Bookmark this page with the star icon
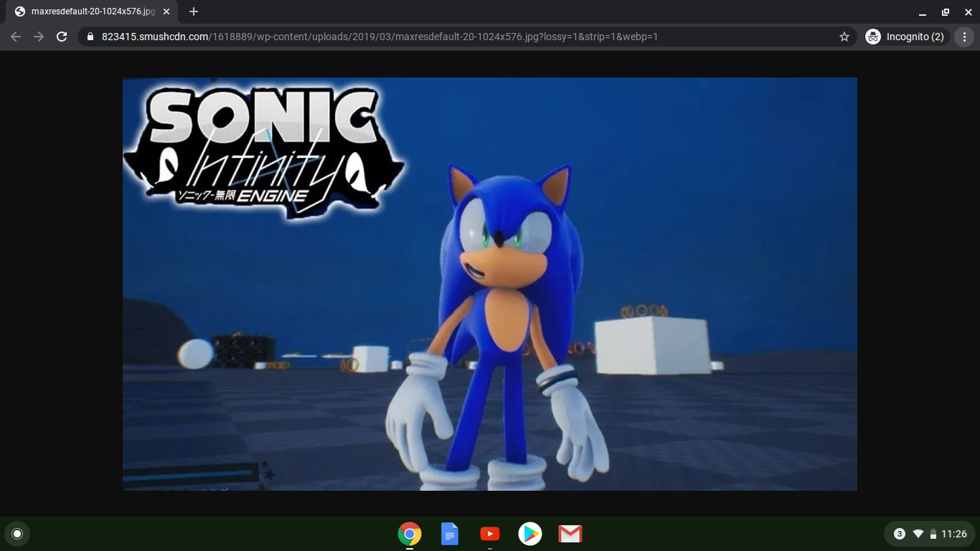 [x=844, y=37]
